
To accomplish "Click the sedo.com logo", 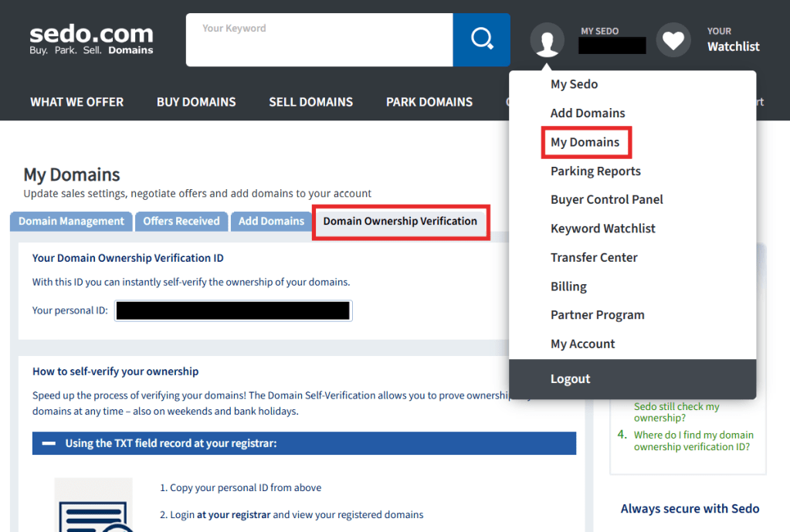I will pyautogui.click(x=91, y=39).
